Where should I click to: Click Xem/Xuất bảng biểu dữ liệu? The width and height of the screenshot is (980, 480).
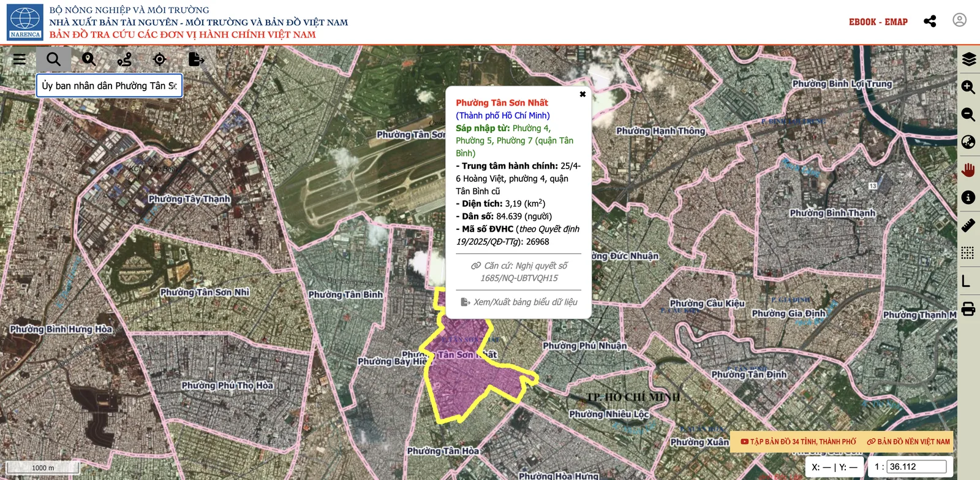519,302
